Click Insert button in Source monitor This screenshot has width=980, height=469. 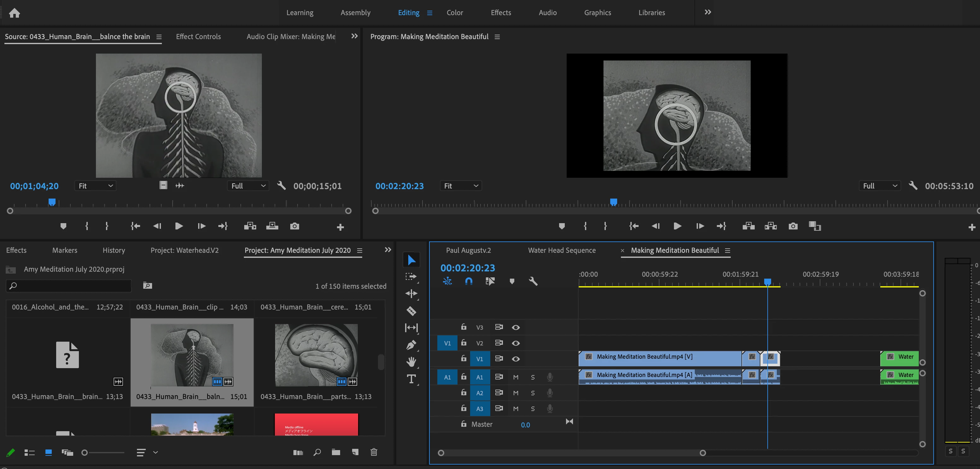[x=250, y=227]
